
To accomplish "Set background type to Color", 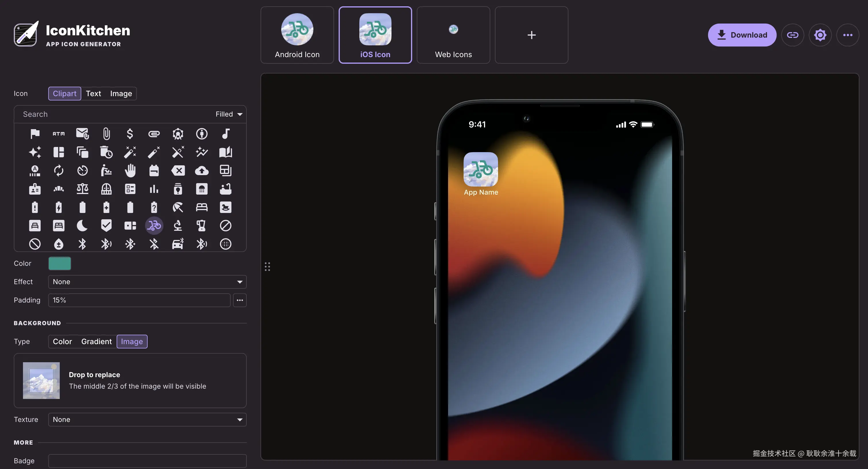I will click(x=62, y=341).
